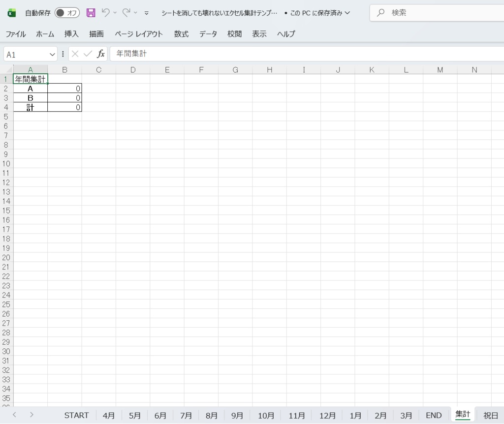Undo the last action
Image resolution: width=504 pixels, height=424 pixels.
[x=105, y=12]
